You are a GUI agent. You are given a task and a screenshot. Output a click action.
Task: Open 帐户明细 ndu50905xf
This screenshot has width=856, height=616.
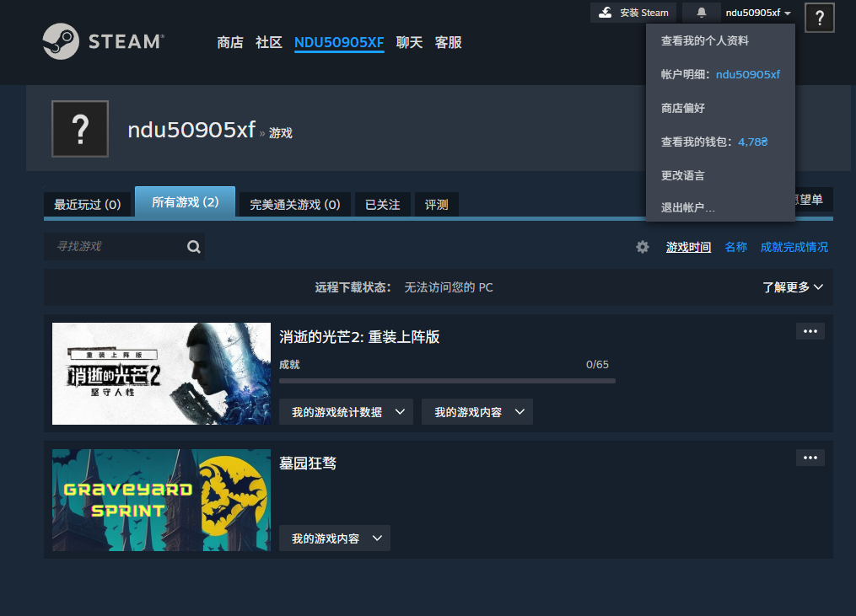(x=720, y=74)
